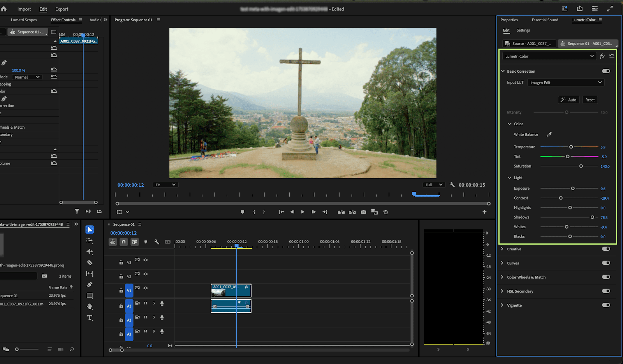
Task: Step forward one frame
Action: click(313, 212)
